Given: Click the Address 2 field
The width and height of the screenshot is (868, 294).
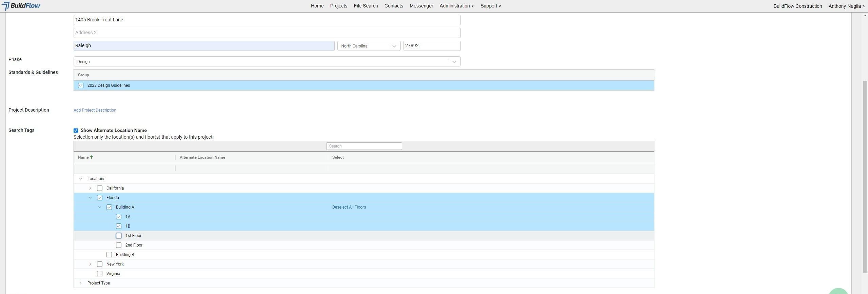Looking at the screenshot, I should [267, 33].
